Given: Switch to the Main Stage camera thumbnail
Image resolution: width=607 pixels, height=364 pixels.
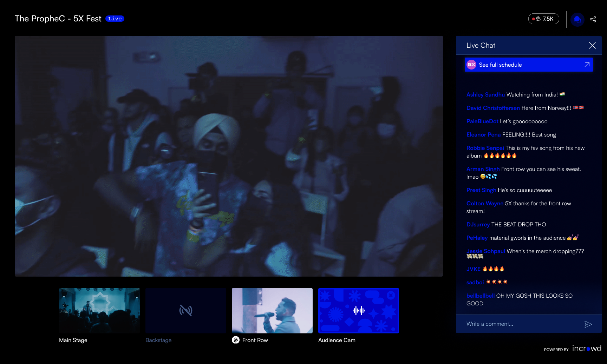Looking at the screenshot, I should [x=99, y=311].
